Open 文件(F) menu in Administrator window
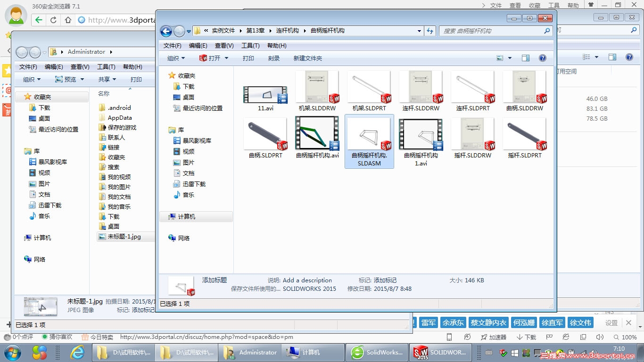Viewport: 644px width, 362px height. pos(28,66)
